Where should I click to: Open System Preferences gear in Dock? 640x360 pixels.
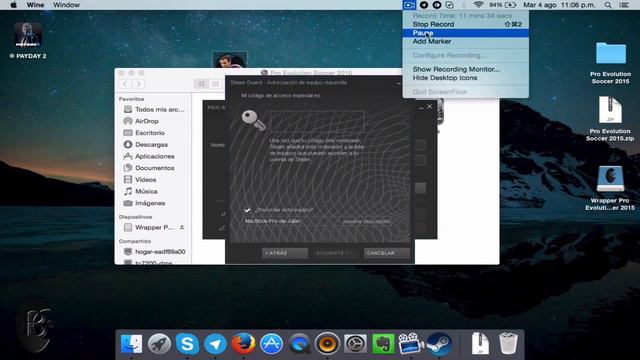tap(355, 344)
